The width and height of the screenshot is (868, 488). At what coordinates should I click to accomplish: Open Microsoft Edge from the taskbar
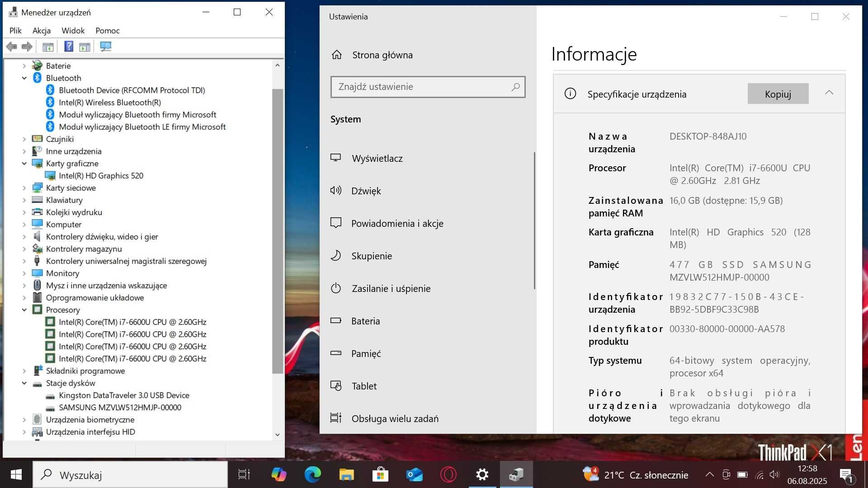tap(312, 474)
